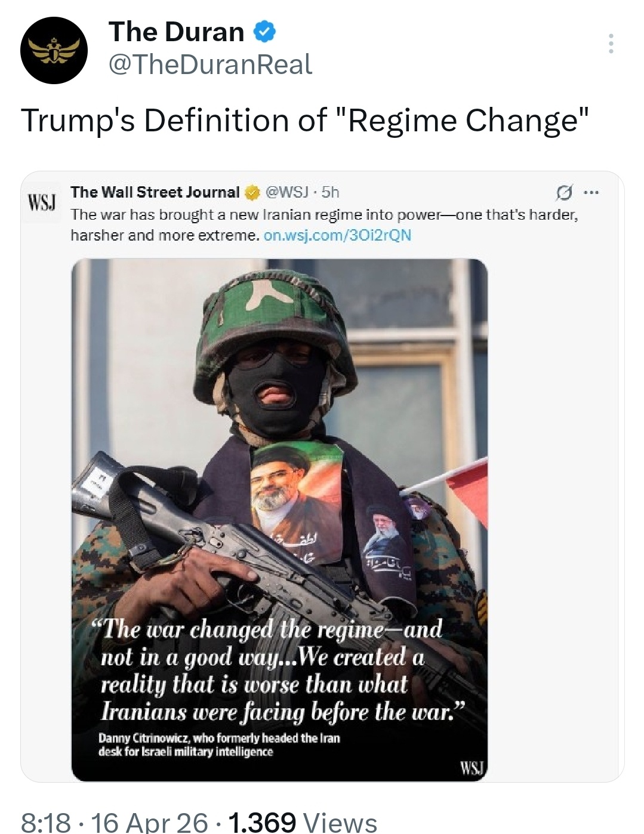
Task: Click WSJ's gold verified badge
Action: click(252, 192)
